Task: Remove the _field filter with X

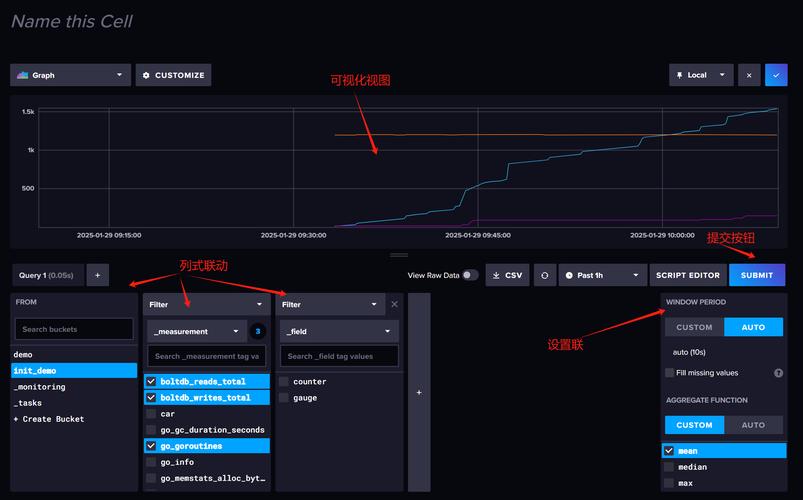Action: tap(394, 304)
